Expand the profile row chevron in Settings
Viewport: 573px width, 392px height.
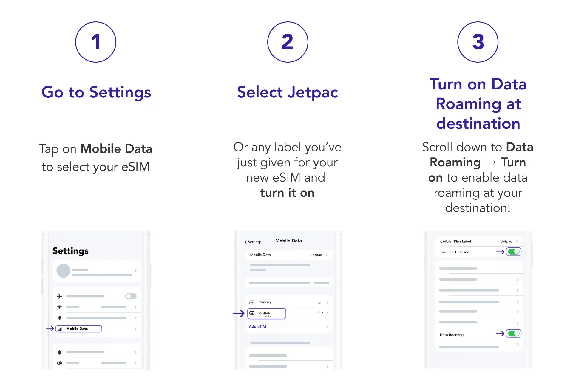click(x=135, y=271)
